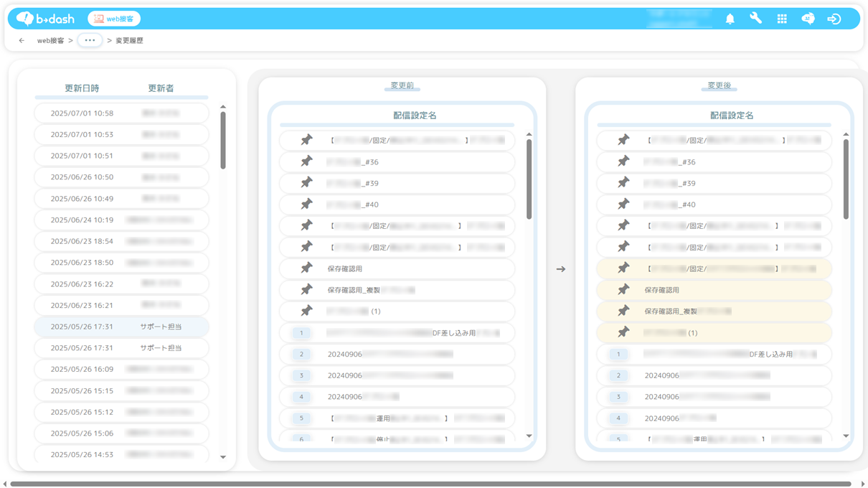Click the chat support face icon
868x488 pixels.
[x=808, y=19]
